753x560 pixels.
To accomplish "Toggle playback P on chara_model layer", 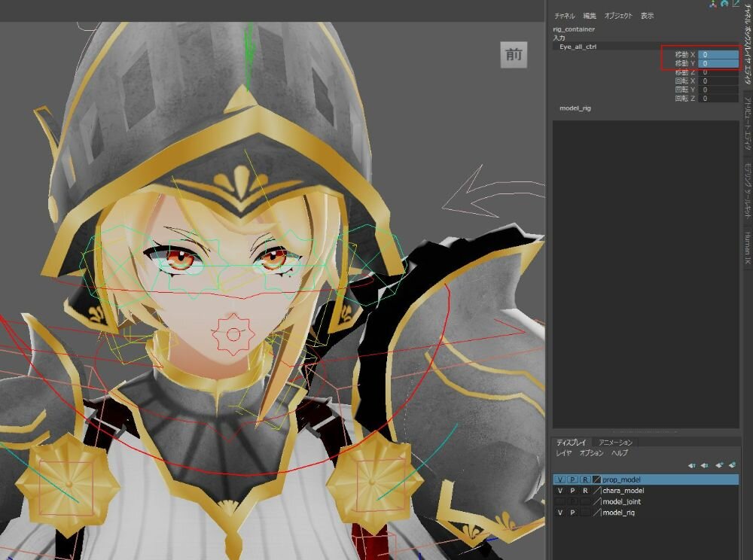I will coord(572,491).
